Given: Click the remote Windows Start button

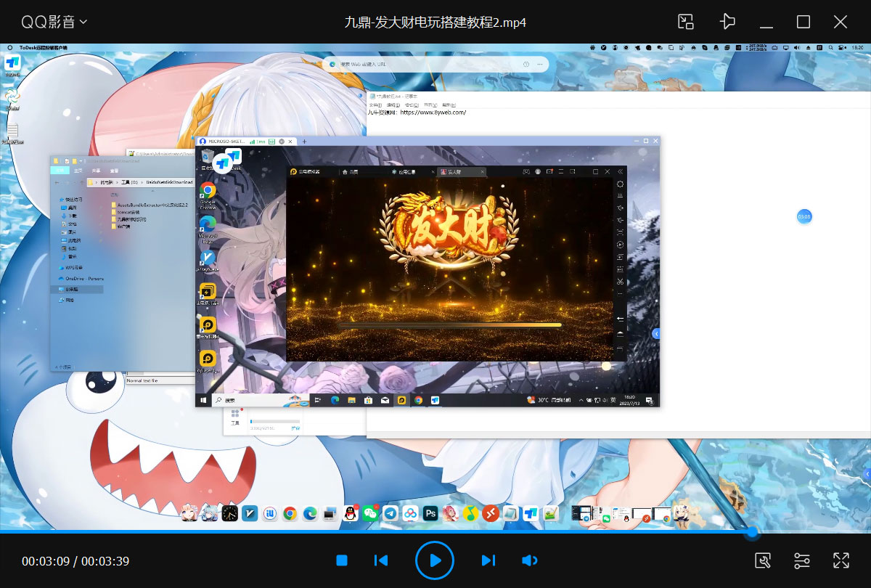Looking at the screenshot, I should 203,400.
